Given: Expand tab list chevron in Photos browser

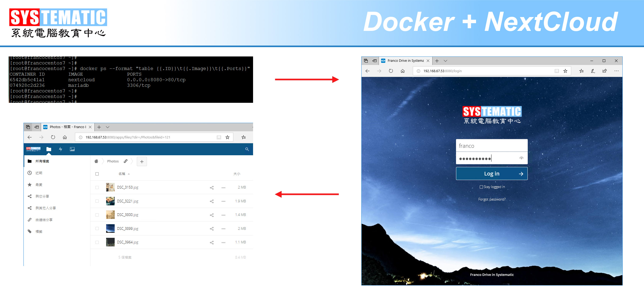Looking at the screenshot, I should (108, 127).
